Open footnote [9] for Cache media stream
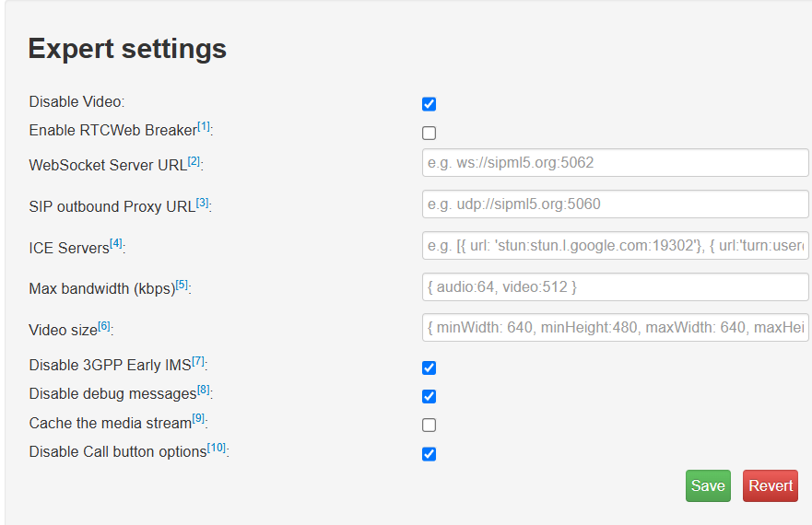812x525 pixels. [198, 420]
